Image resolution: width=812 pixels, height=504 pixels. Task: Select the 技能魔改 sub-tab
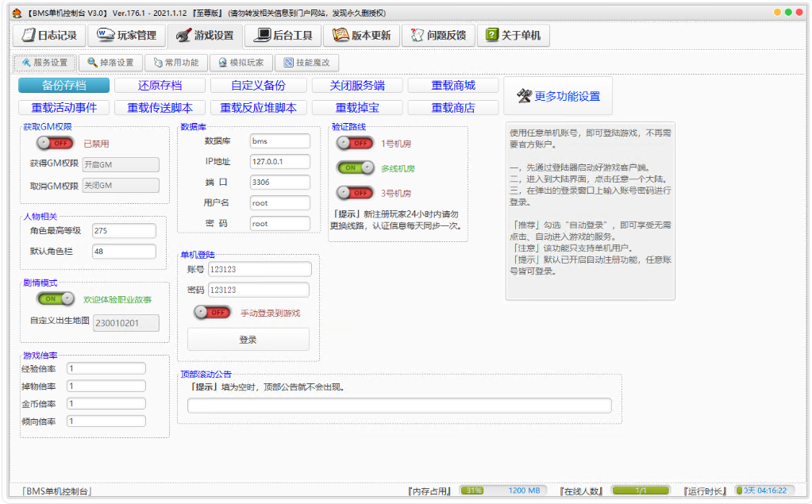pos(307,63)
